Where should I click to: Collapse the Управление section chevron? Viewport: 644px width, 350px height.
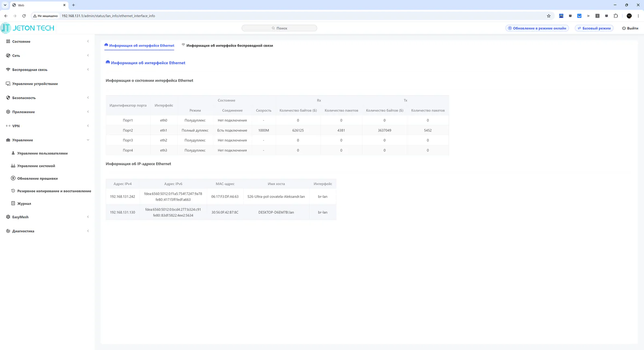click(x=88, y=140)
